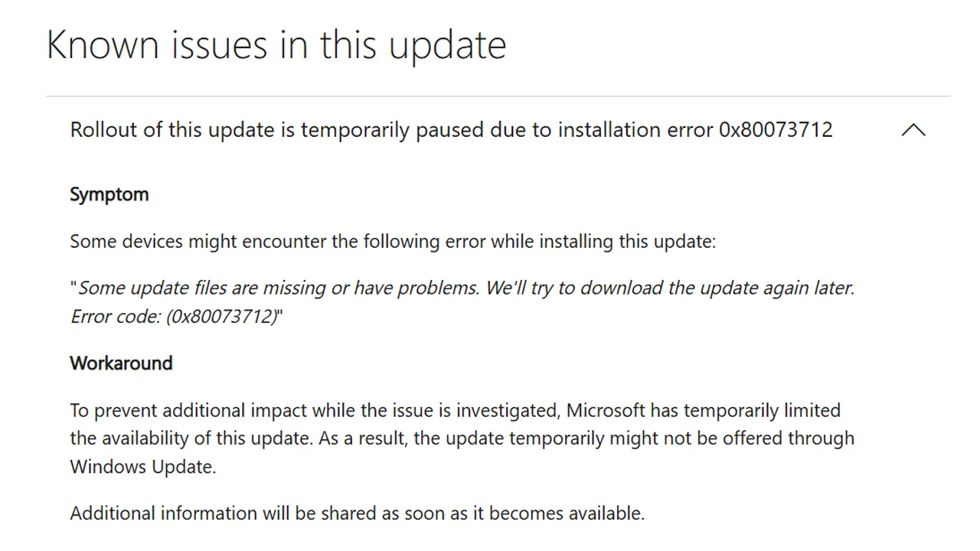980x551 pixels.
Task: Select the issue title mentioning error 0x80073712
Action: pos(451,129)
